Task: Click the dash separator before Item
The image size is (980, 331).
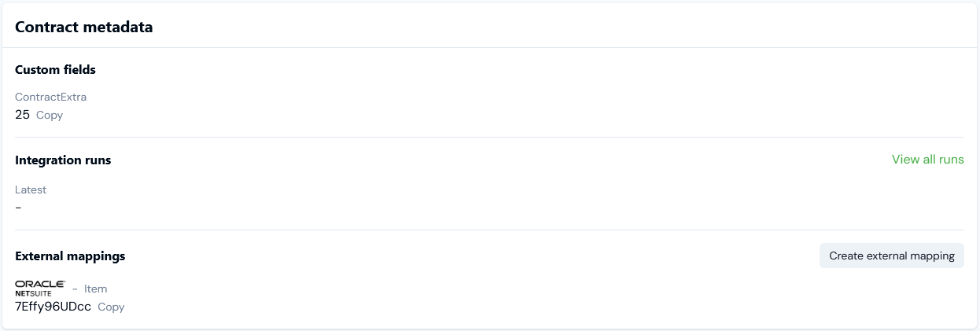Action: tap(75, 289)
